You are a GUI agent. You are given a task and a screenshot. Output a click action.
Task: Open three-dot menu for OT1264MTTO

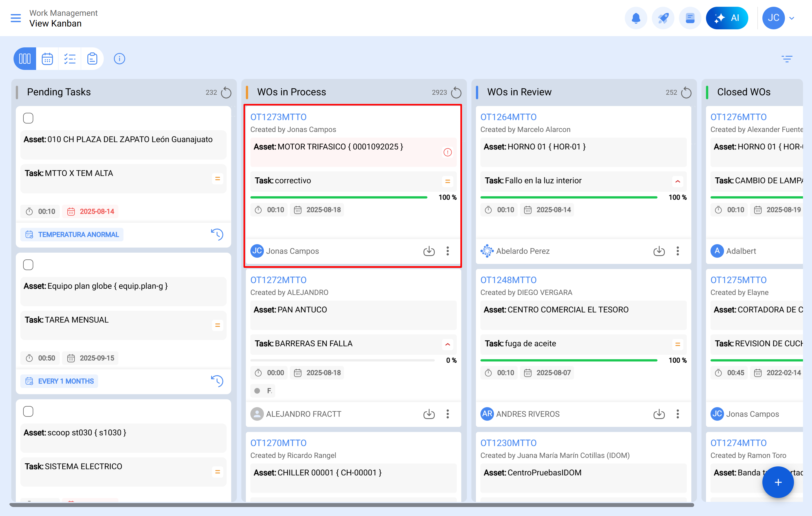point(678,251)
